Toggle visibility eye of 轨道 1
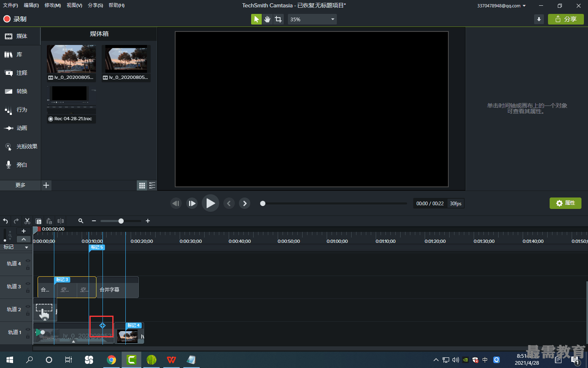This screenshot has width=588, height=368. [28, 329]
